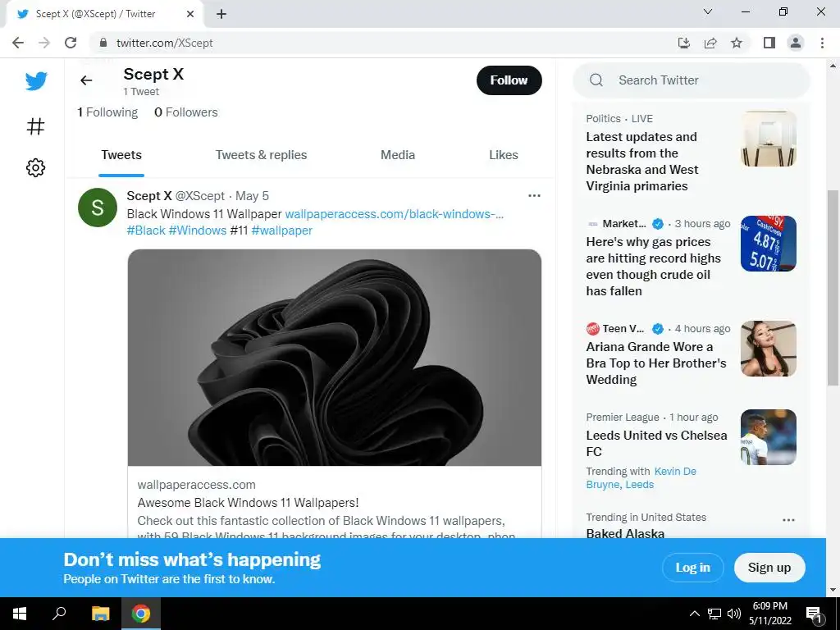Open notification center icon
The width and height of the screenshot is (840, 630).
click(x=814, y=614)
